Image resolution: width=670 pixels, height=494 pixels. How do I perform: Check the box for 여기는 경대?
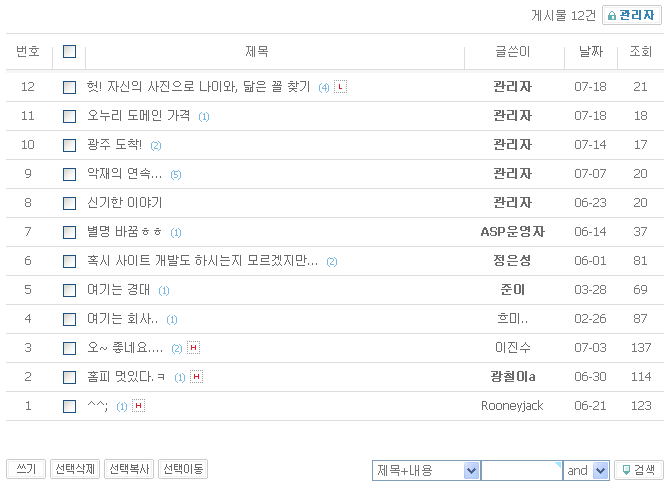(x=69, y=290)
